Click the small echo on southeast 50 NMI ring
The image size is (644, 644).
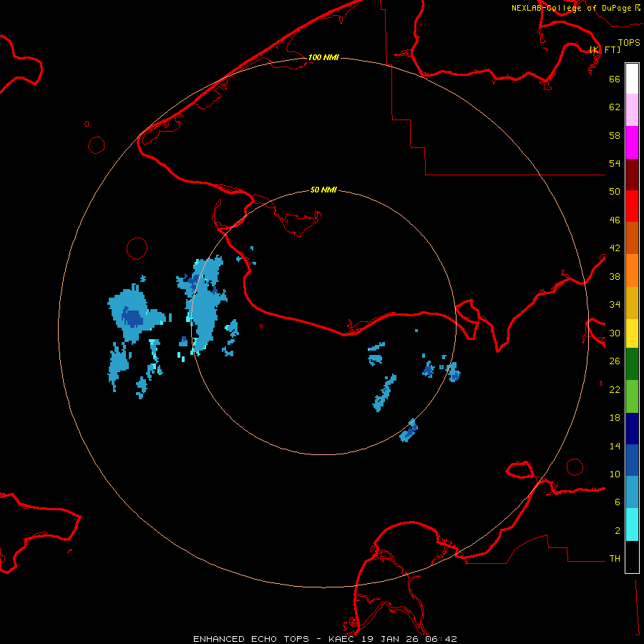coord(409,431)
